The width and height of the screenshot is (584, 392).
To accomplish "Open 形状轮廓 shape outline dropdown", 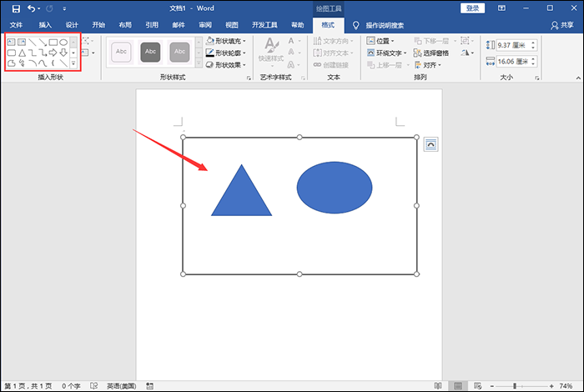I will tap(226, 53).
